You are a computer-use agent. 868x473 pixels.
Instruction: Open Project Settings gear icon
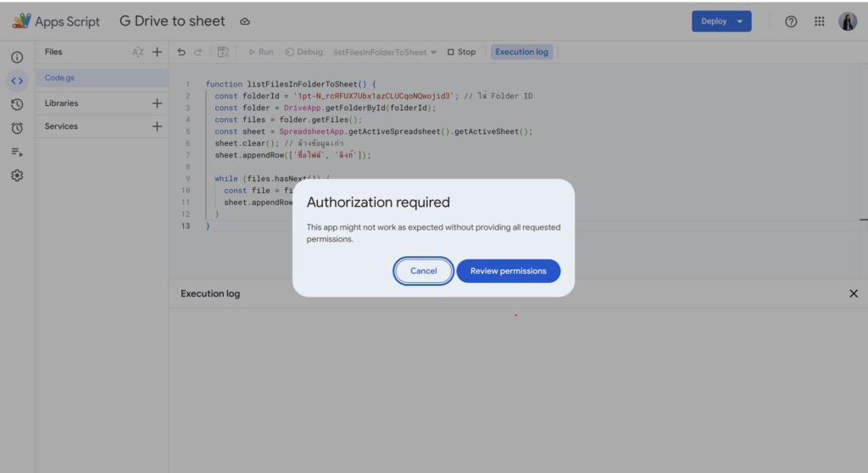(x=17, y=175)
